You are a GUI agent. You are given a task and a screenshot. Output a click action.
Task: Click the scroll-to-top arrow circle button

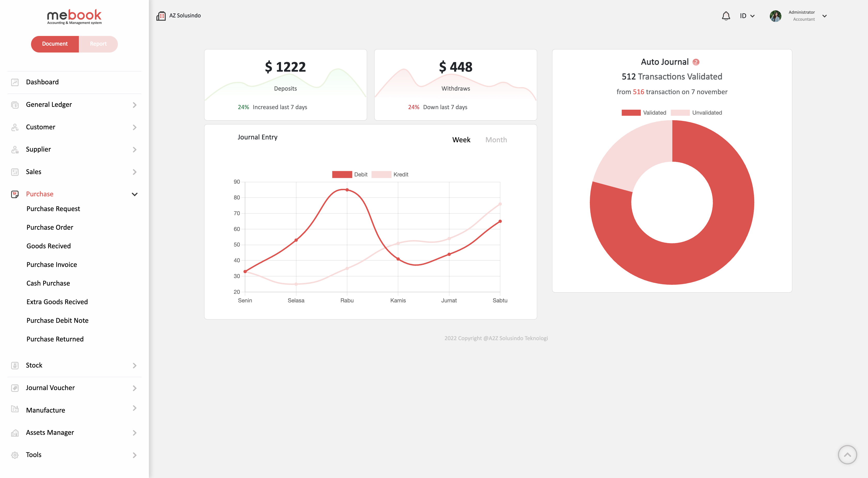pos(847,455)
